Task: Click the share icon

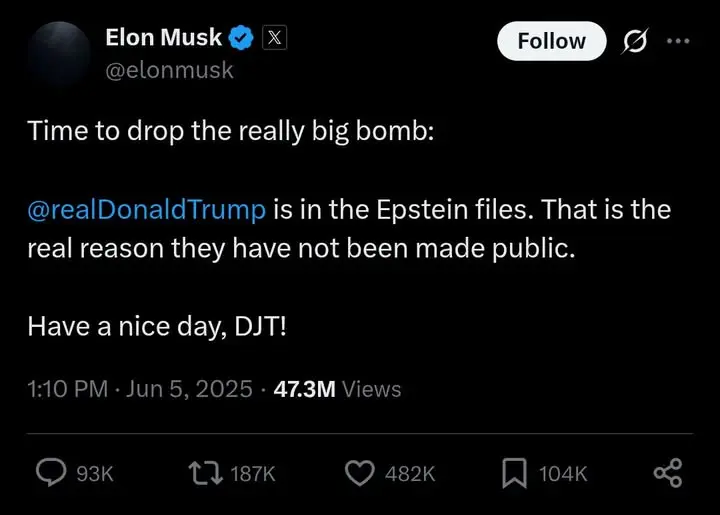Action: pyautogui.click(x=667, y=473)
